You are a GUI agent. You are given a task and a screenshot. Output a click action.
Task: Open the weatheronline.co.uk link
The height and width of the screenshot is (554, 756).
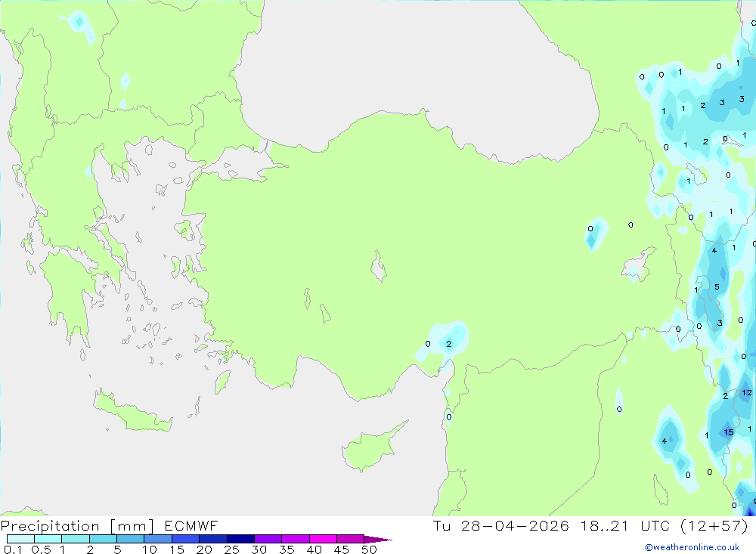692,547
